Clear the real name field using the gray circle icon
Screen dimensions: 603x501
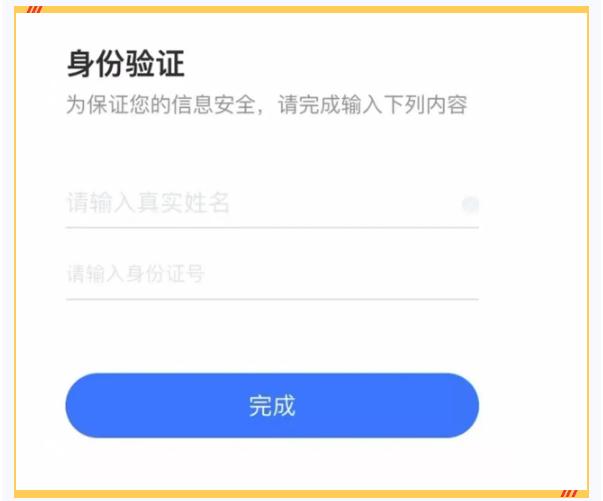[x=470, y=204]
